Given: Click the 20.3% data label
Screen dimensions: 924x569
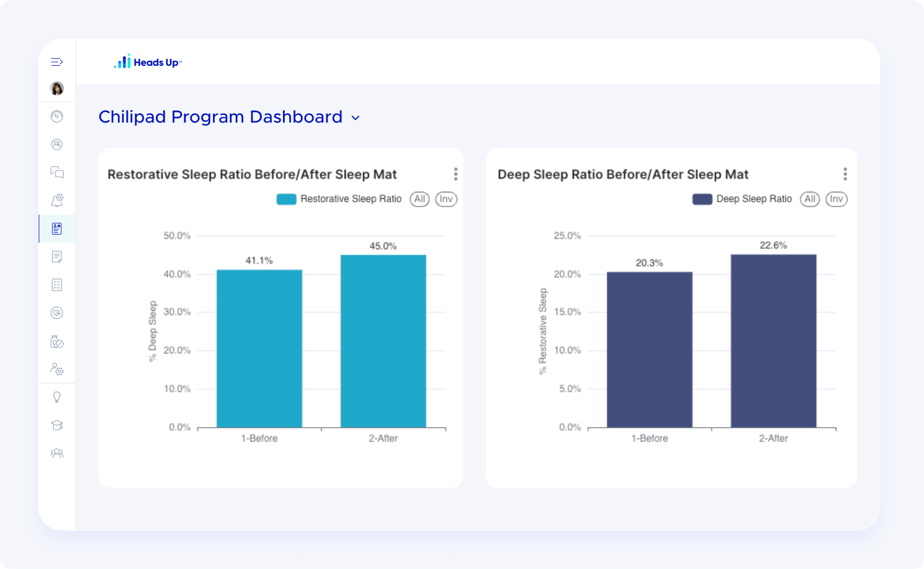Looking at the screenshot, I should pos(650,263).
